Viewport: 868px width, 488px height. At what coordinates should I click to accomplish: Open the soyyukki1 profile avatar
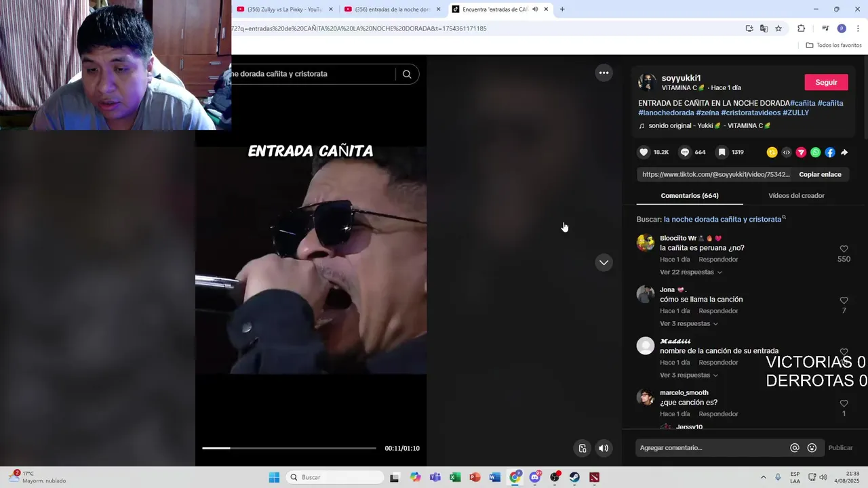click(647, 83)
